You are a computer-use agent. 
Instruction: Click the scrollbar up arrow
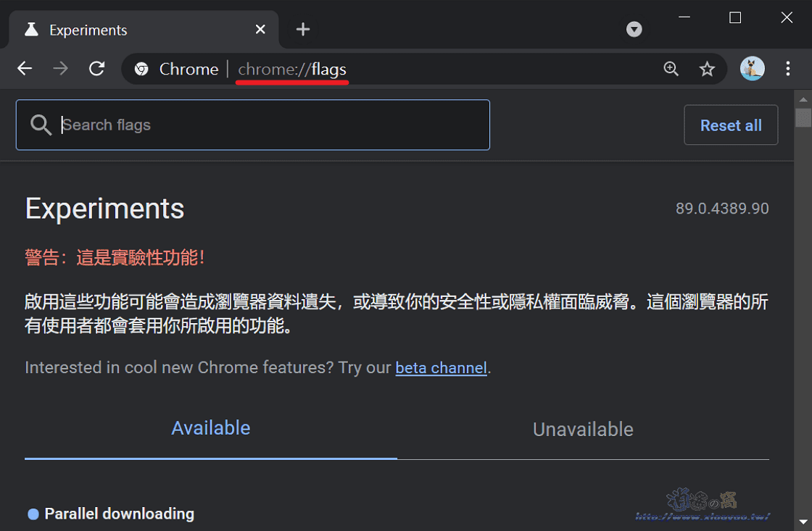(x=803, y=99)
